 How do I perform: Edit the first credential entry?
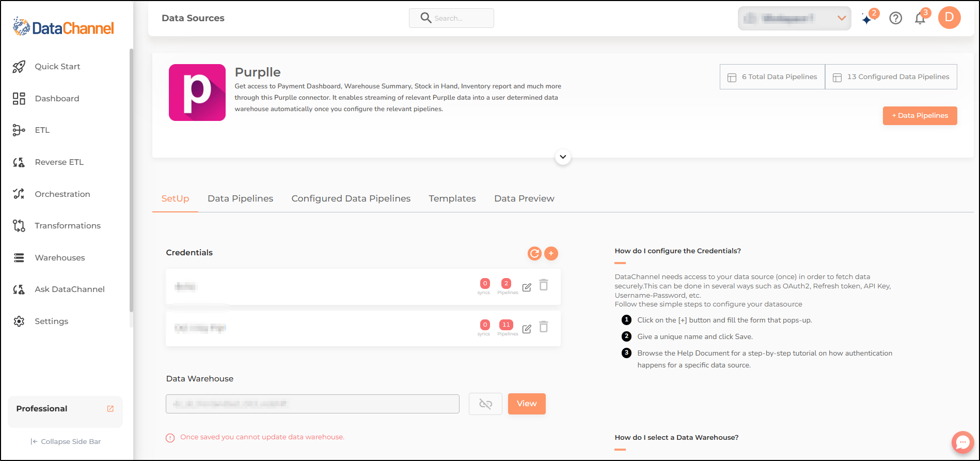[x=527, y=287]
